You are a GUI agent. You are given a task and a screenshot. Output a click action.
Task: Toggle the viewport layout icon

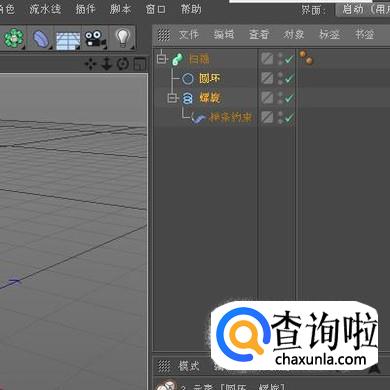[x=140, y=64]
